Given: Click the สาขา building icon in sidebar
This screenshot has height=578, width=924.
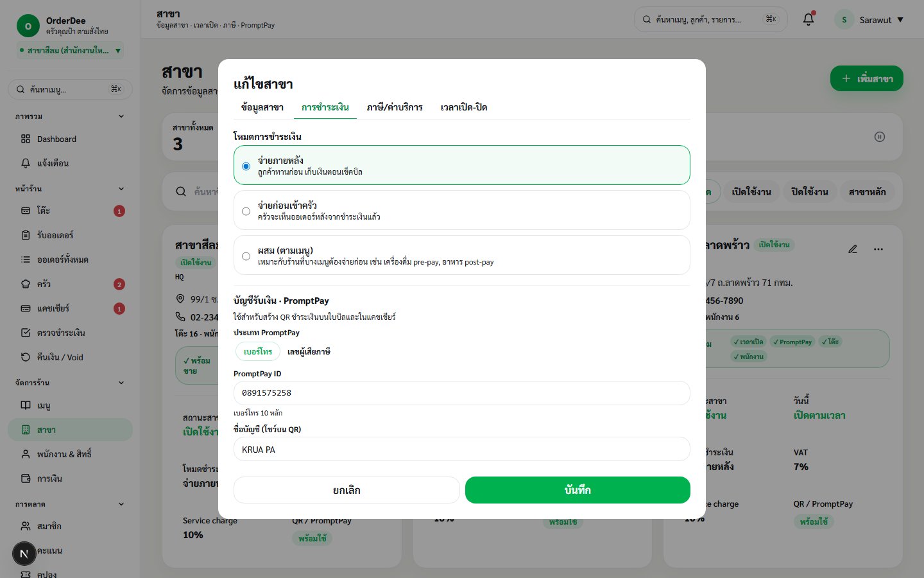Looking at the screenshot, I should coord(26,430).
